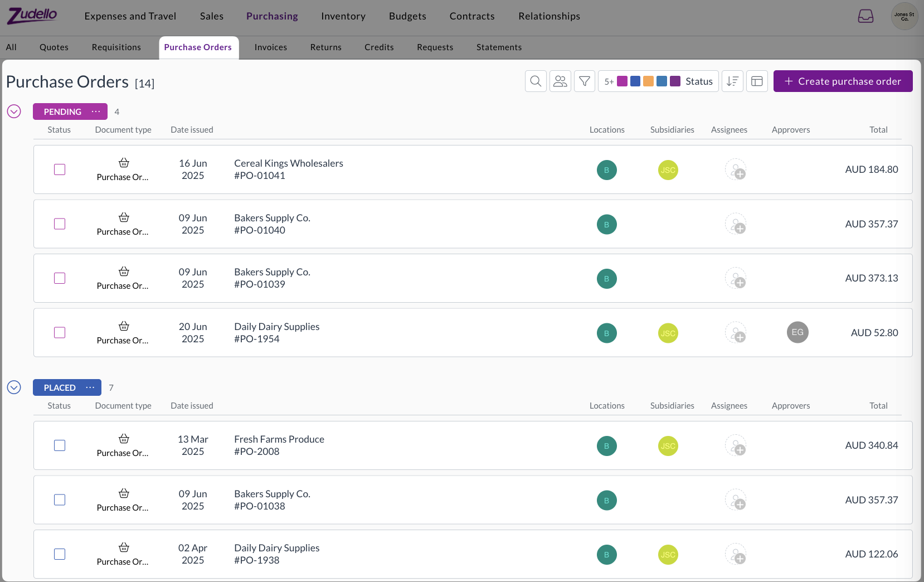The width and height of the screenshot is (924, 582).
Task: Click basket document icon on PO-01041
Action: coord(124,163)
